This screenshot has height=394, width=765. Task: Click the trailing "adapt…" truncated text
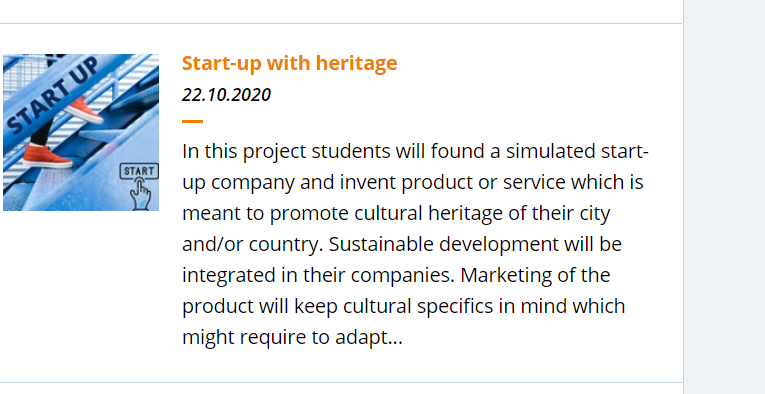(369, 337)
